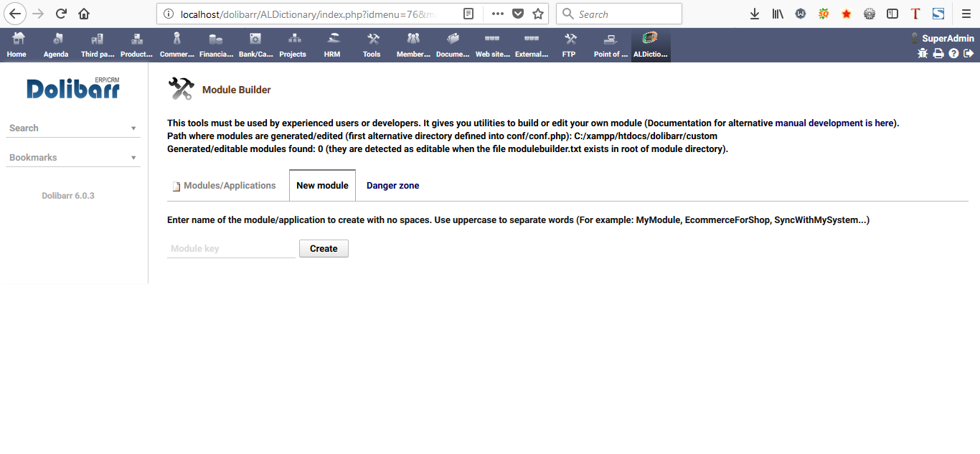Image resolution: width=980 pixels, height=454 pixels.
Task: Open the Bank/Cash menu
Action: (255, 45)
